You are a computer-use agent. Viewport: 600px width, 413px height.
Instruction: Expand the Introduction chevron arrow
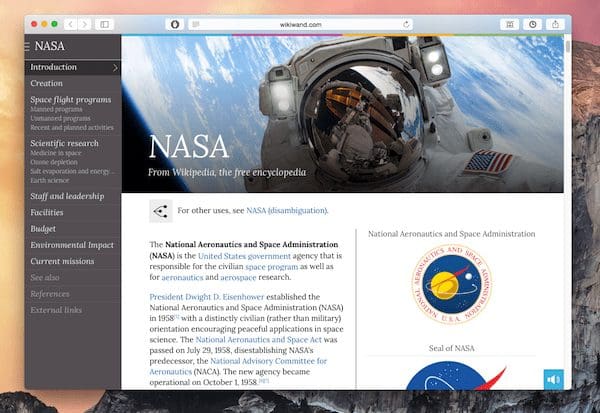(x=115, y=68)
